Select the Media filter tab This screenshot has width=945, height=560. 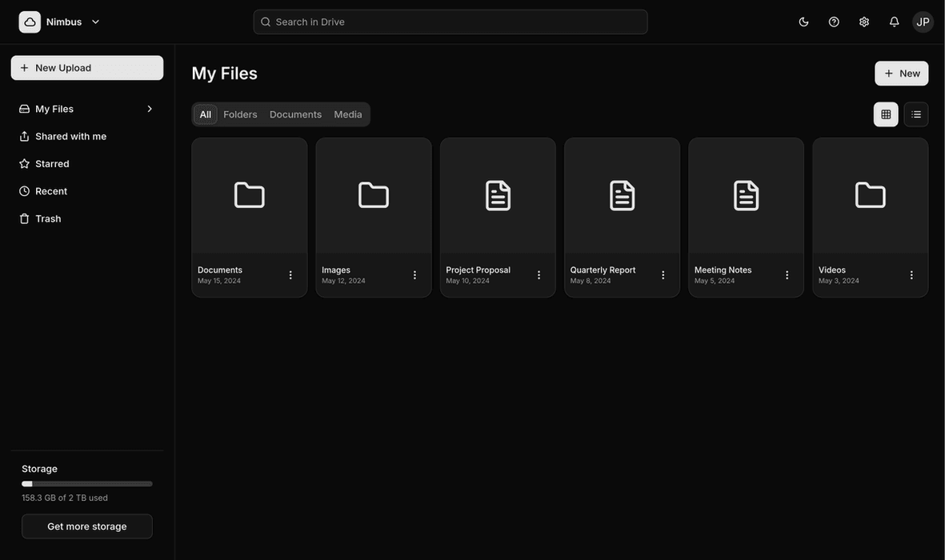pyautogui.click(x=348, y=114)
